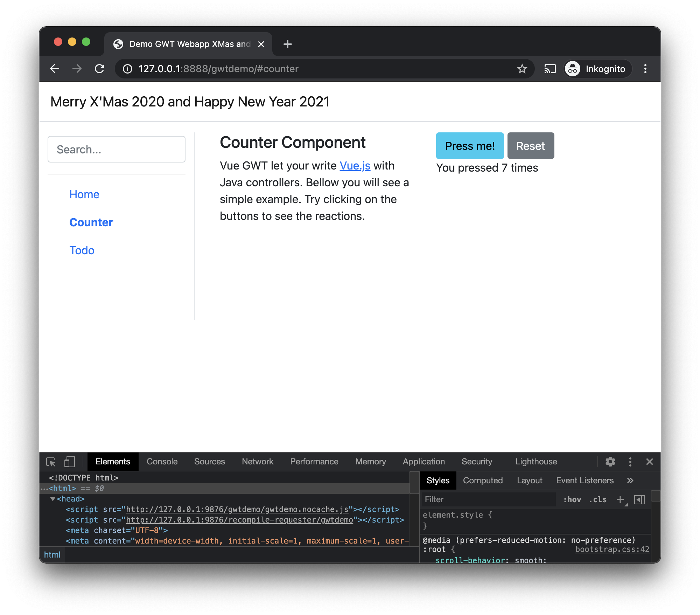
Task: Expand the ellipsis beside html node
Action: pyautogui.click(x=44, y=489)
